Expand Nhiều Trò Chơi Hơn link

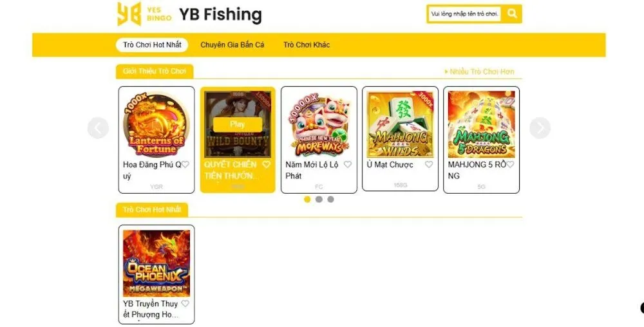479,71
